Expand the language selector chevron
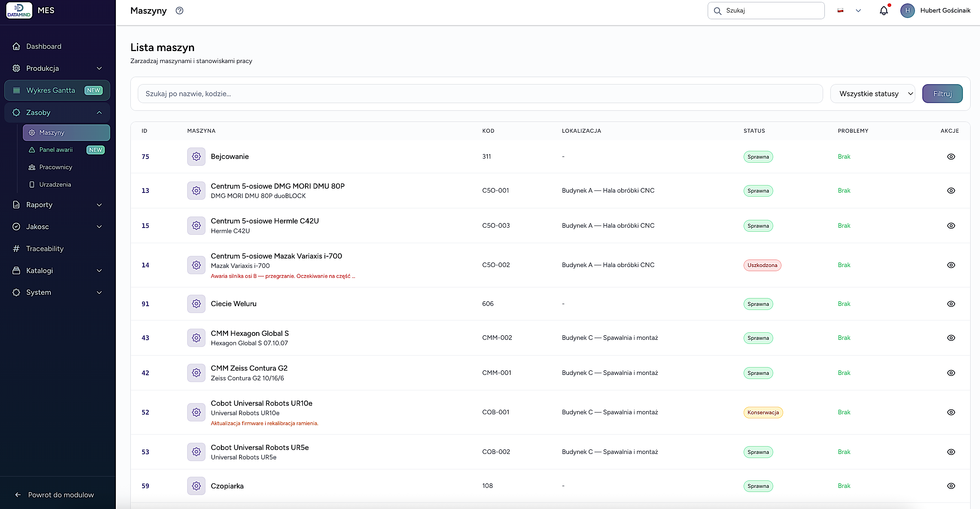Screen dimensions: 980x509 858,11
